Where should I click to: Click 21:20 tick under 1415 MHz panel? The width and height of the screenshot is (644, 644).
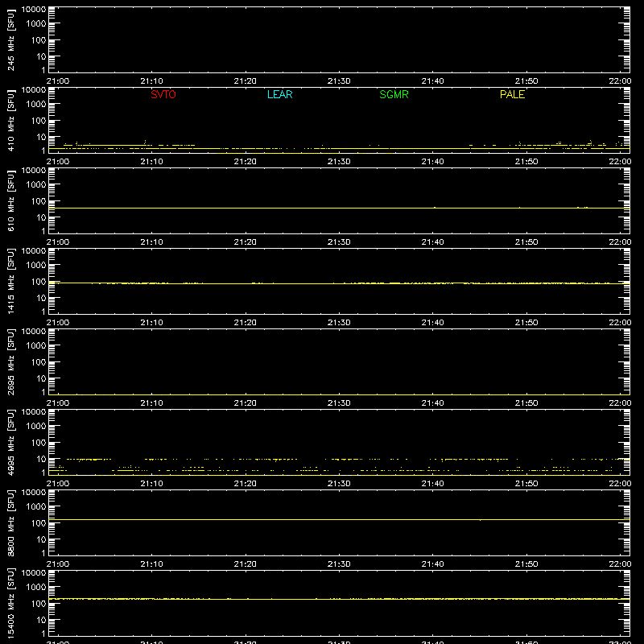246,323
